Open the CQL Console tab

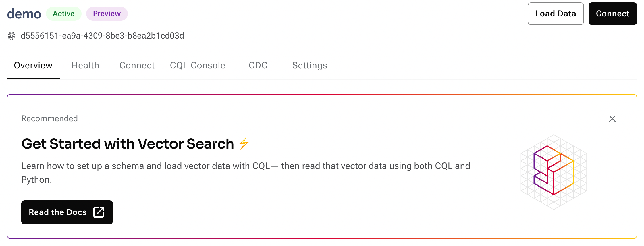(198, 66)
